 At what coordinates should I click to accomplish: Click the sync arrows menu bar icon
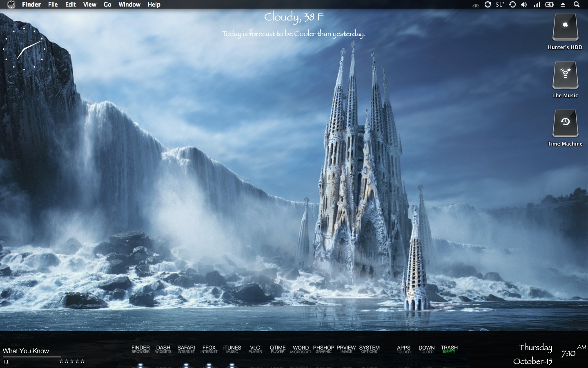(x=488, y=4)
